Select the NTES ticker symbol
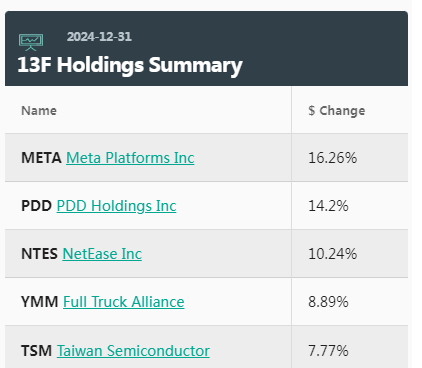Screen dimensions: 422x368 click(x=39, y=254)
